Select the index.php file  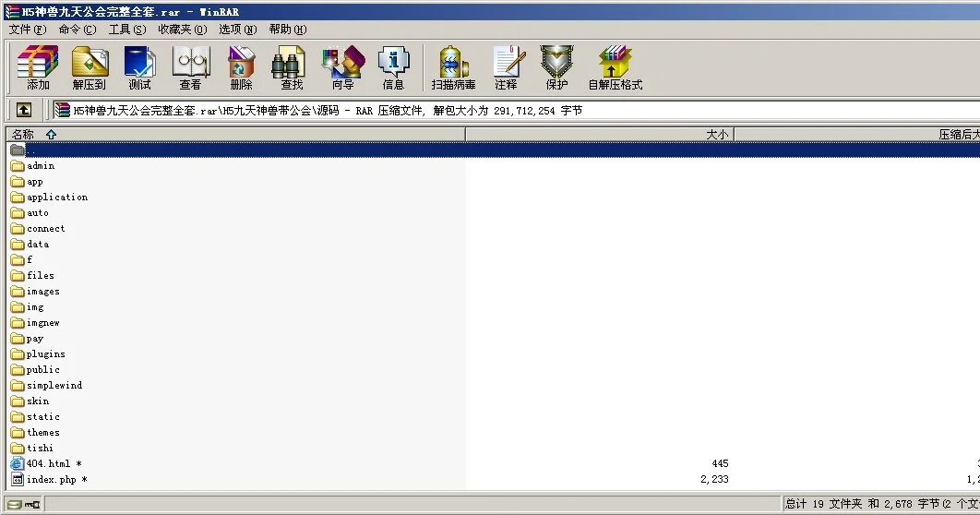pos(52,480)
